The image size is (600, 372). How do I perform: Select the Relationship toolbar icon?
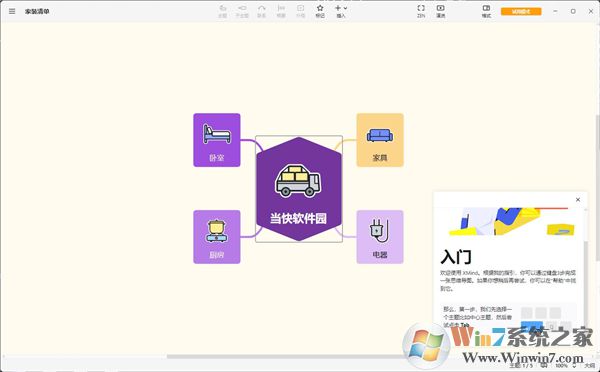(x=261, y=11)
